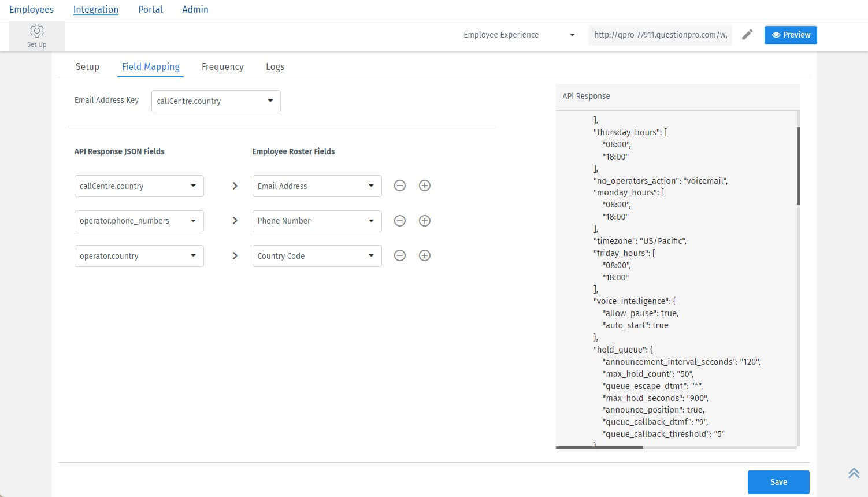Switch to the Frequency tab
The width and height of the screenshot is (868, 497).
point(222,66)
